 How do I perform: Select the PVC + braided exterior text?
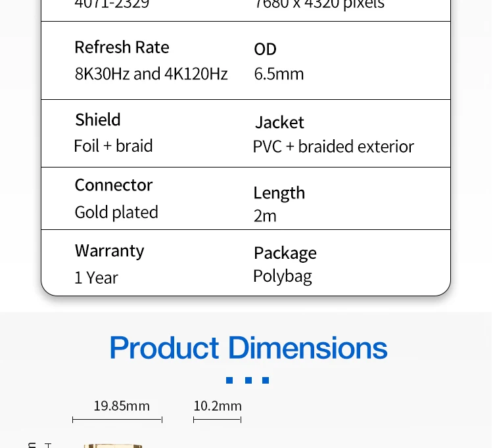(333, 146)
